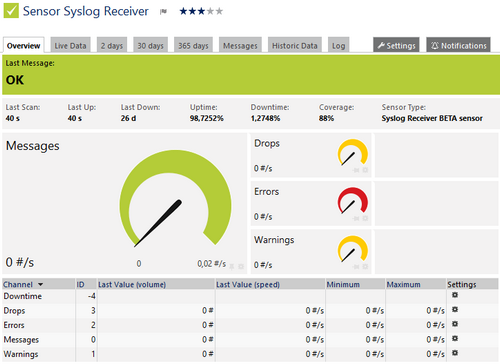500x364 pixels.
Task: Open the Live Data tab
Action: tap(70, 45)
